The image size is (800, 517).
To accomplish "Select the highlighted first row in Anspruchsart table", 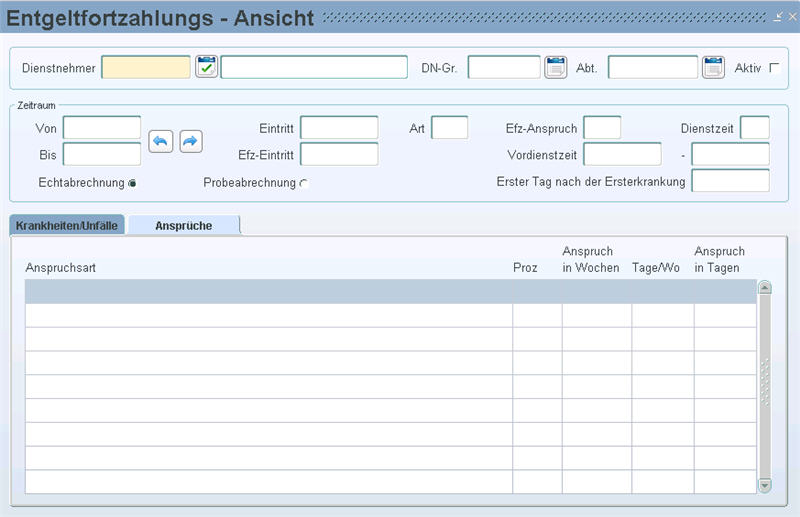I will tap(391, 291).
